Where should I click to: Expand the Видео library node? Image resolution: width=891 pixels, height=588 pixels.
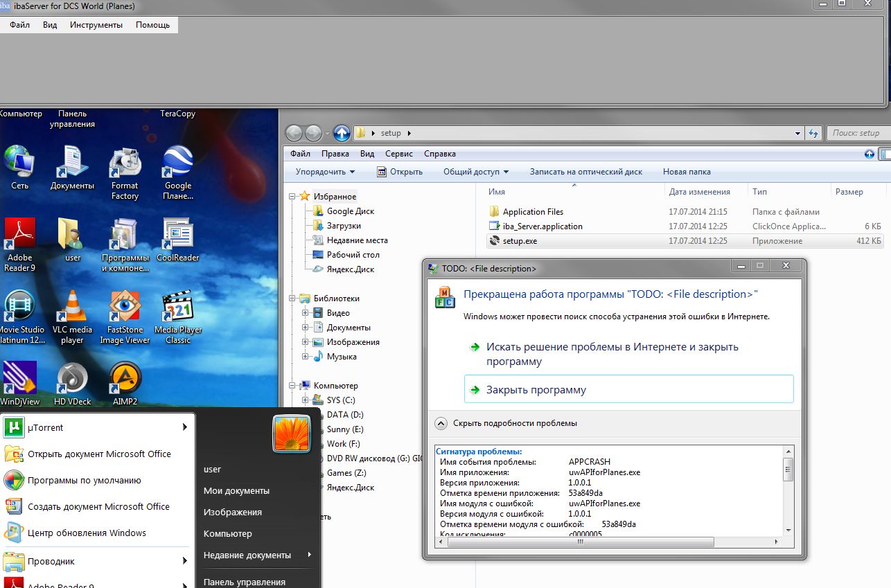[305, 313]
